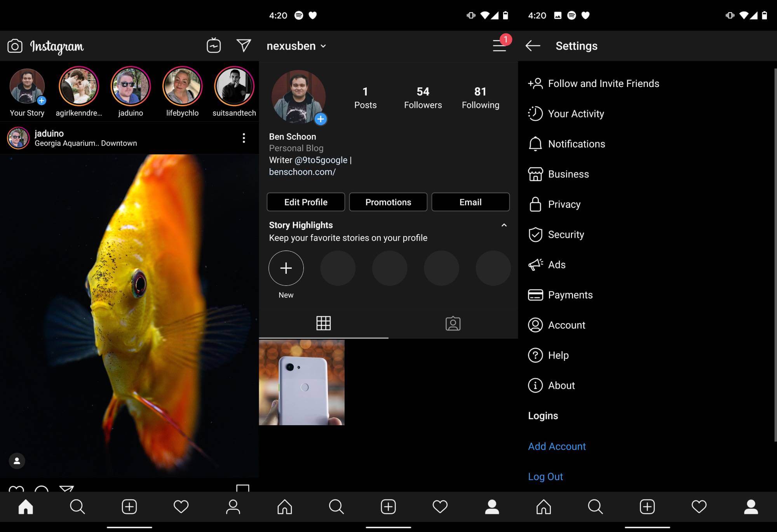This screenshot has width=777, height=532.
Task: Click Log Out link in Settings
Action: point(545,476)
